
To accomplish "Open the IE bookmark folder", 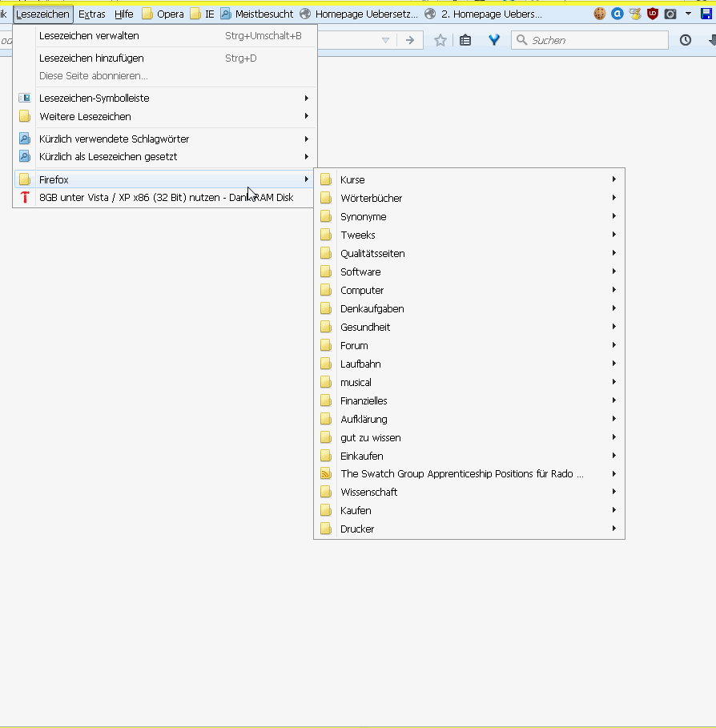I will click(x=203, y=14).
